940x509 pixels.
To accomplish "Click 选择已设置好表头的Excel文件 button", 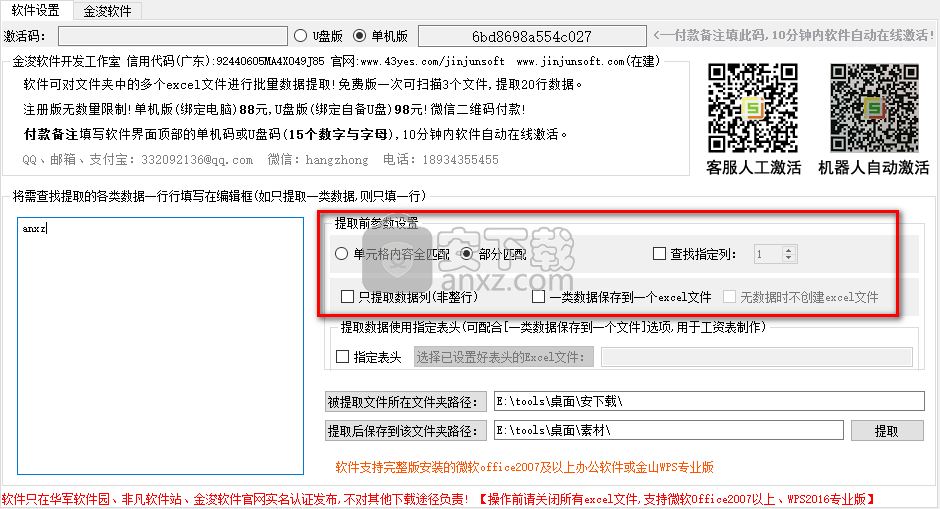I will click(504, 357).
